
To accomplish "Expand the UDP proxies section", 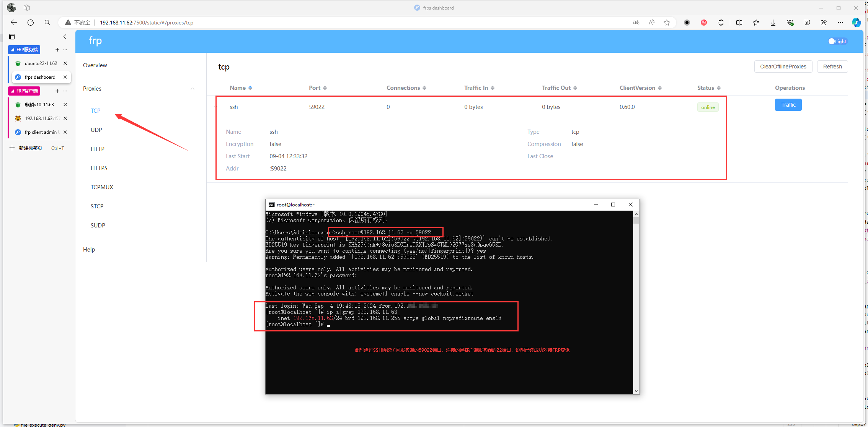I will [96, 130].
